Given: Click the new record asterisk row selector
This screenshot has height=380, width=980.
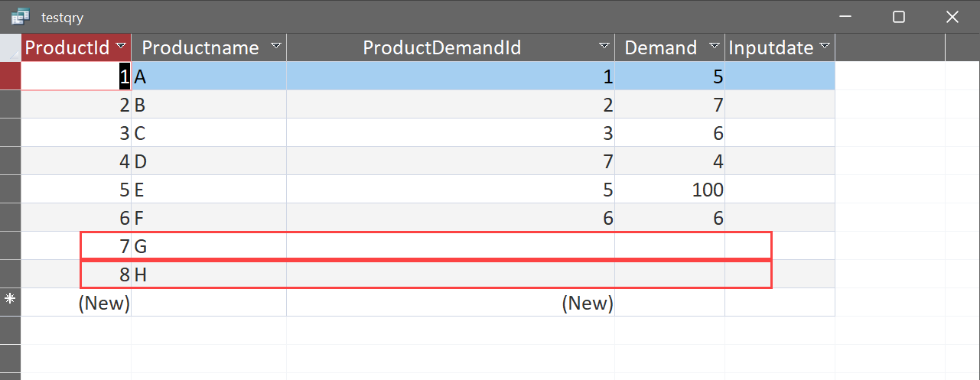Looking at the screenshot, I should (10, 302).
